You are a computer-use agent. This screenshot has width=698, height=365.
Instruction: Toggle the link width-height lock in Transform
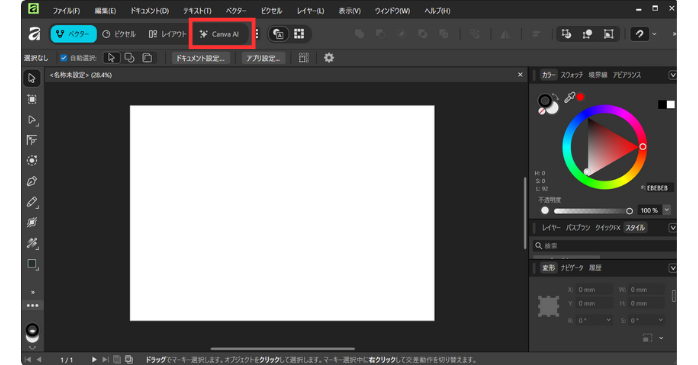pos(674,296)
